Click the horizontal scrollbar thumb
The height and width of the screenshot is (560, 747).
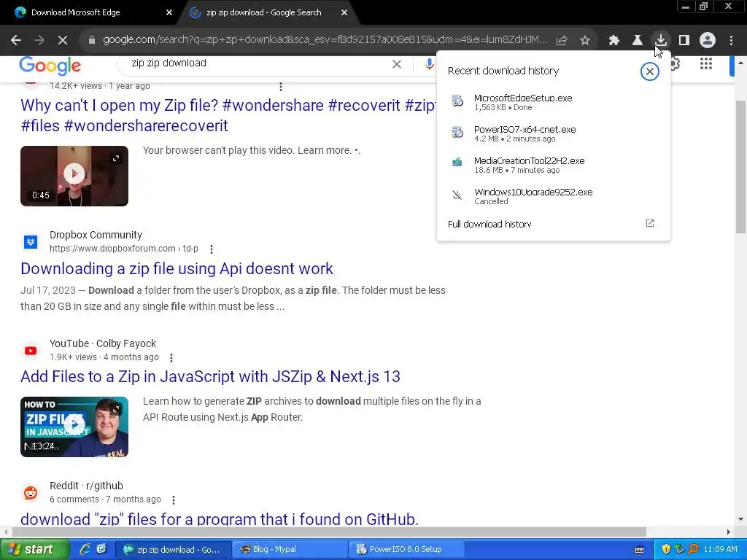coord(329,532)
